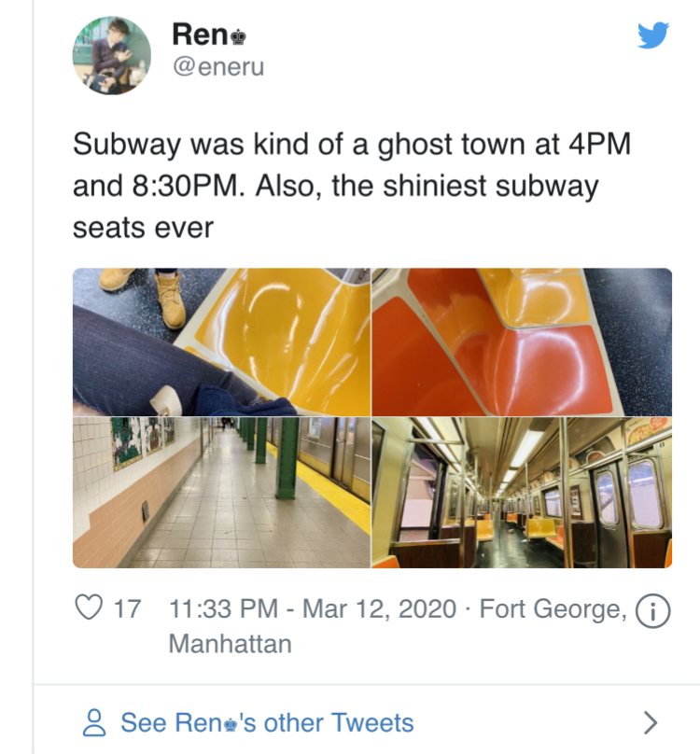Image resolution: width=700 pixels, height=754 pixels.
Task: Click the person icon beside other Tweets
Action: click(94, 722)
